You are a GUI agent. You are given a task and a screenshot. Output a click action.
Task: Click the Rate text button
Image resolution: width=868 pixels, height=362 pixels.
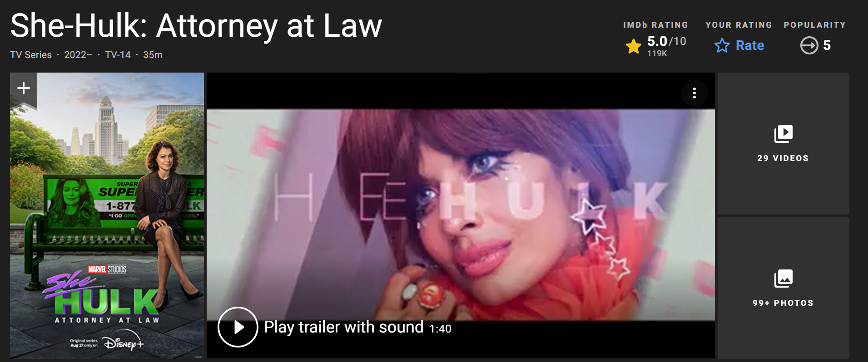click(x=750, y=45)
